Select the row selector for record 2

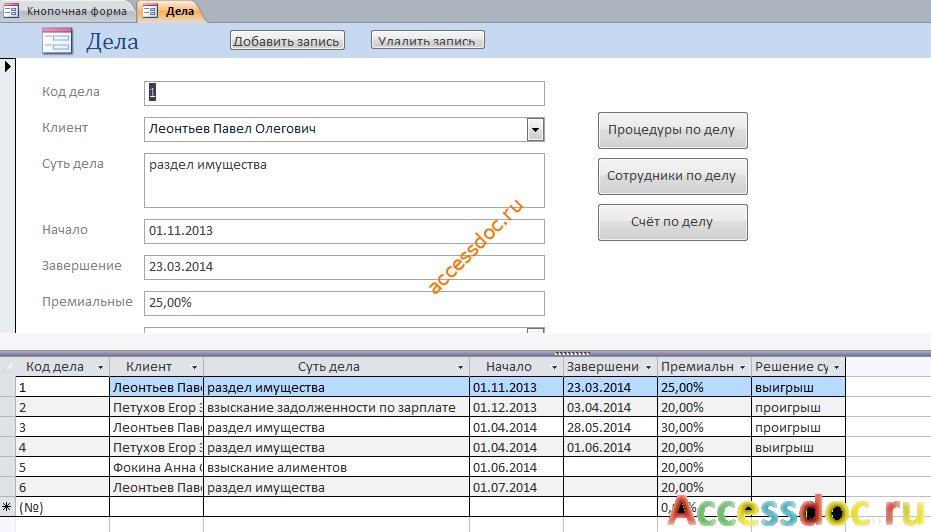coord(8,407)
